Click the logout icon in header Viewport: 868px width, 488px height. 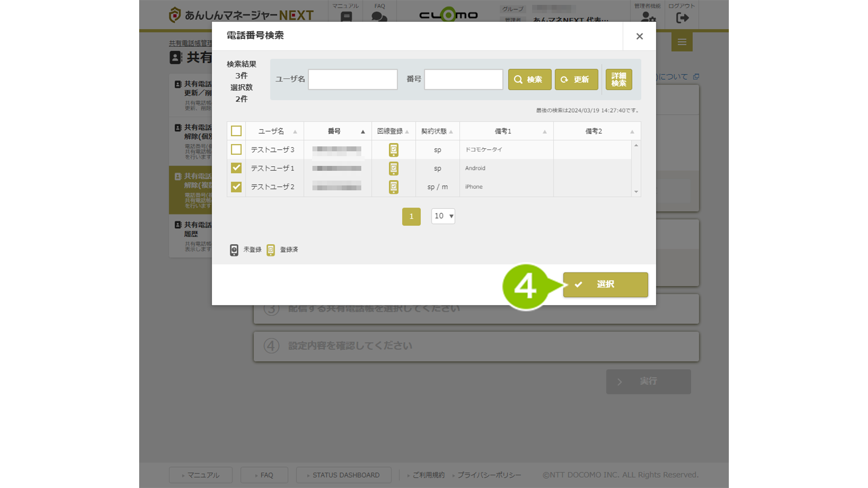point(682,18)
